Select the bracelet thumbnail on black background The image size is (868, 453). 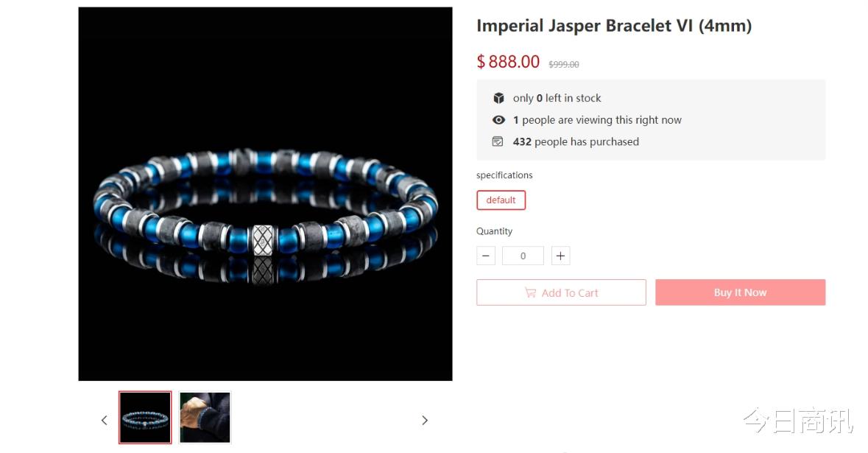pyautogui.click(x=145, y=418)
